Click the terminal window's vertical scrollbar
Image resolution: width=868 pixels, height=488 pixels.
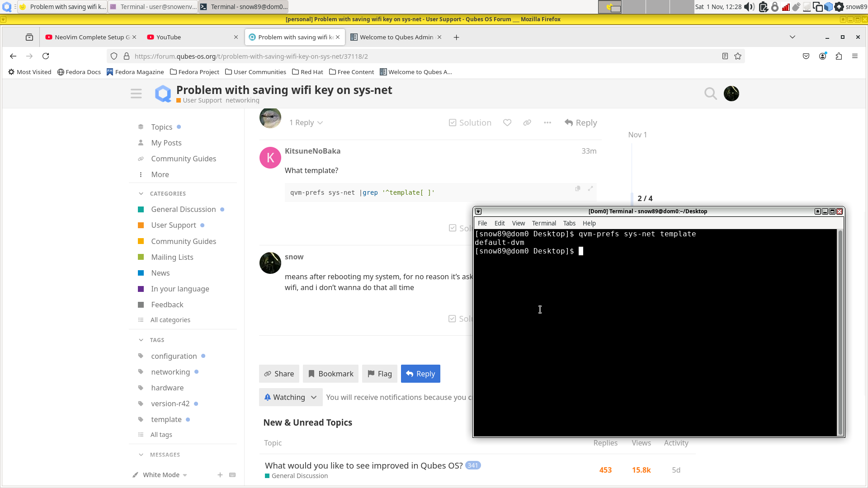(x=840, y=332)
